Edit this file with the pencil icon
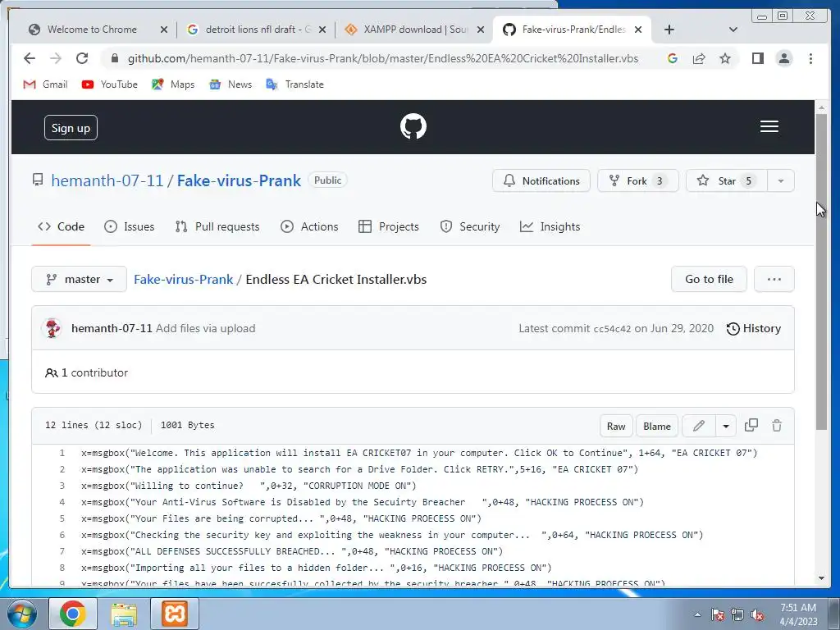 click(699, 426)
